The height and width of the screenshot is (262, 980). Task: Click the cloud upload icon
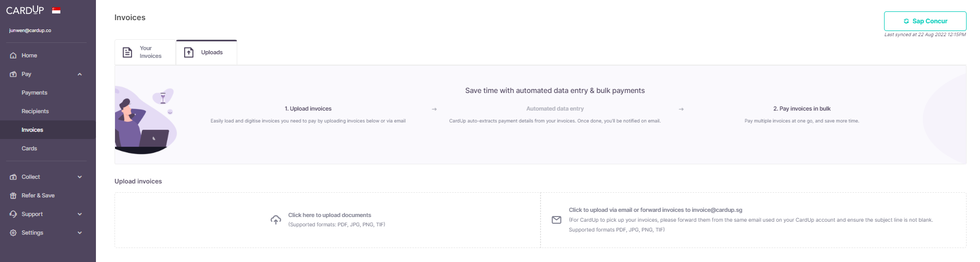276,220
